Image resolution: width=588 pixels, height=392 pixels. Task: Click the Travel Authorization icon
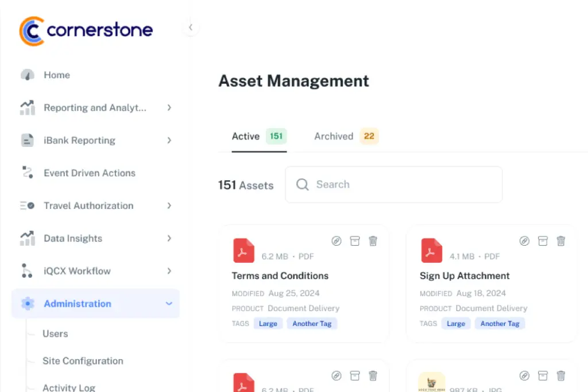click(x=28, y=205)
